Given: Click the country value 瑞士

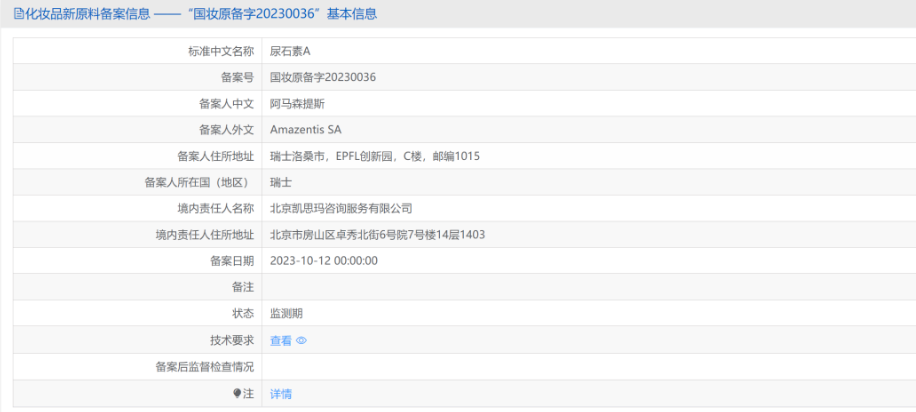Looking at the screenshot, I should pos(281,182).
